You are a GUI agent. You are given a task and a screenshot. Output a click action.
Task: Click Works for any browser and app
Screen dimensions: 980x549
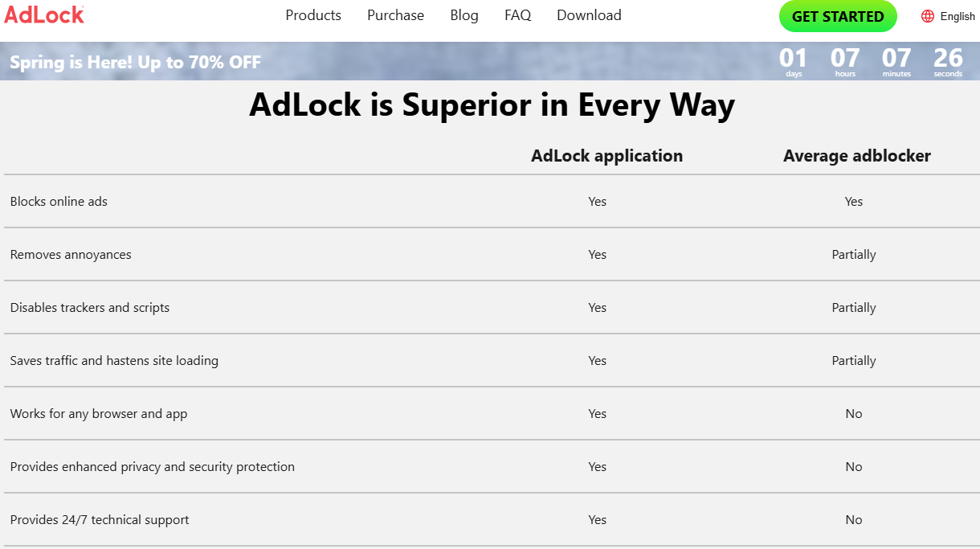pos(99,414)
